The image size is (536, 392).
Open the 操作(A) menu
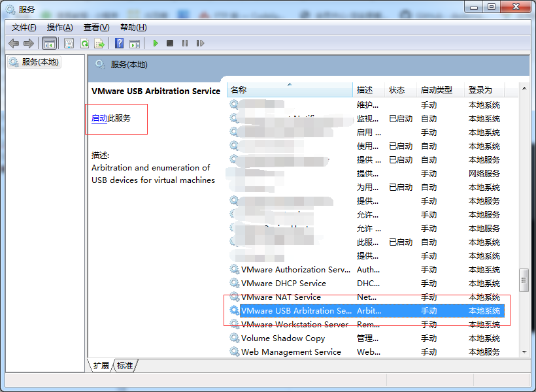(x=59, y=27)
